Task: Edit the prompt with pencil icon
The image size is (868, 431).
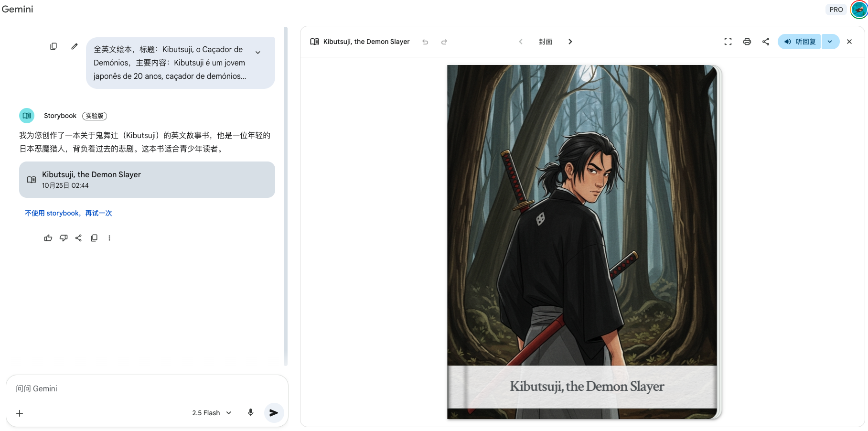Action: pos(75,46)
